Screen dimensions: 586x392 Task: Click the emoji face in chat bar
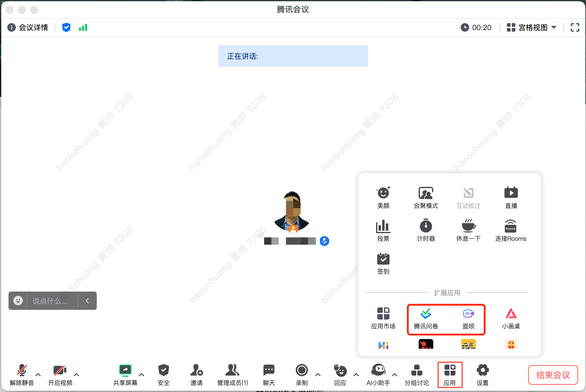(x=18, y=301)
